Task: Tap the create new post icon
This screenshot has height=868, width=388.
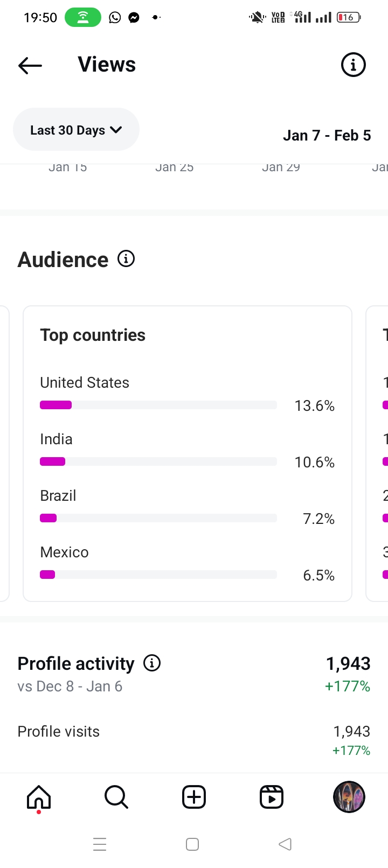Action: pos(194,797)
